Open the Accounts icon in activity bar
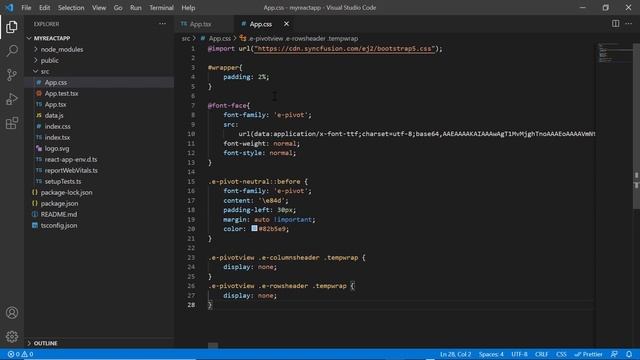Image resolution: width=640 pixels, height=360 pixels. 12,313
